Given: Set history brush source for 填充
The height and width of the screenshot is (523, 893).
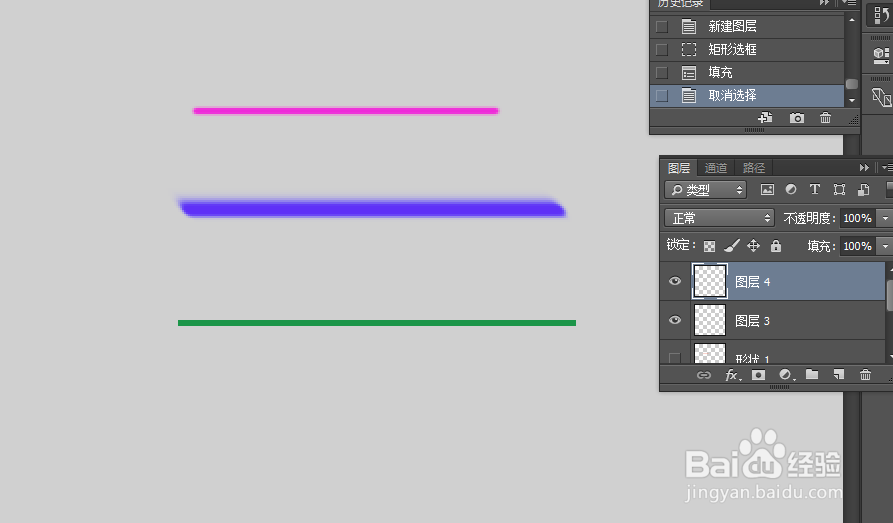Looking at the screenshot, I should coord(662,73).
